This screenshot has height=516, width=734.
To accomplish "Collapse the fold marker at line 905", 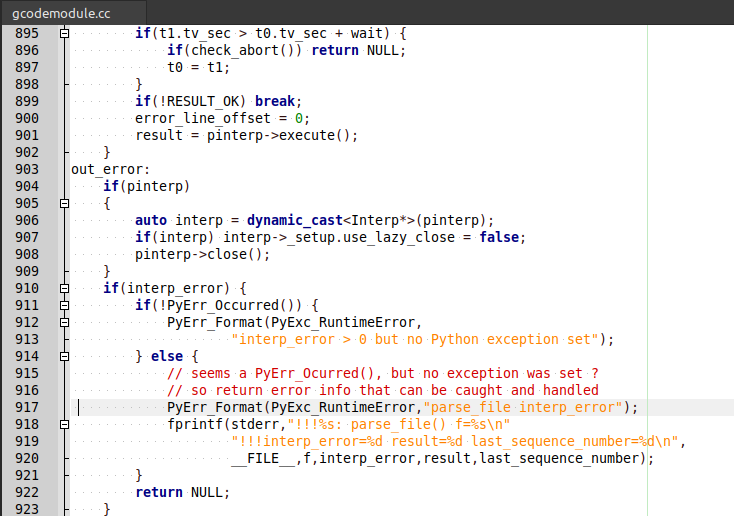I will 65,203.
